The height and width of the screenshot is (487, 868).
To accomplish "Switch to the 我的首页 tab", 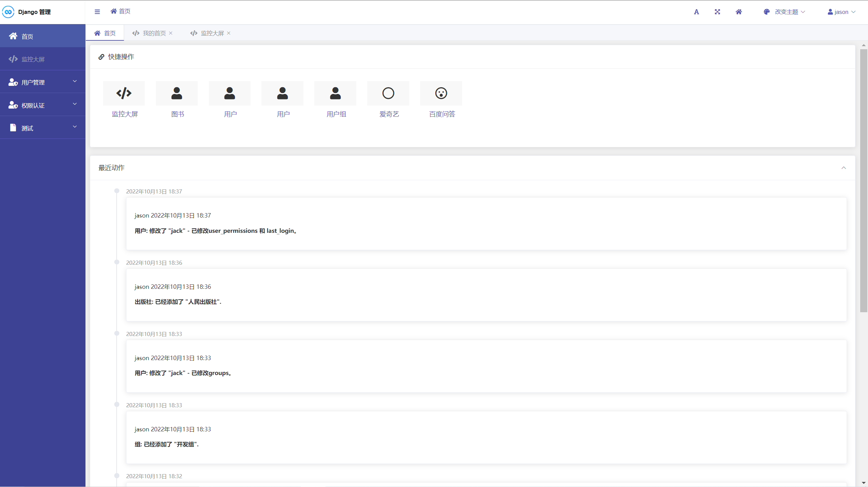I will click(x=154, y=33).
